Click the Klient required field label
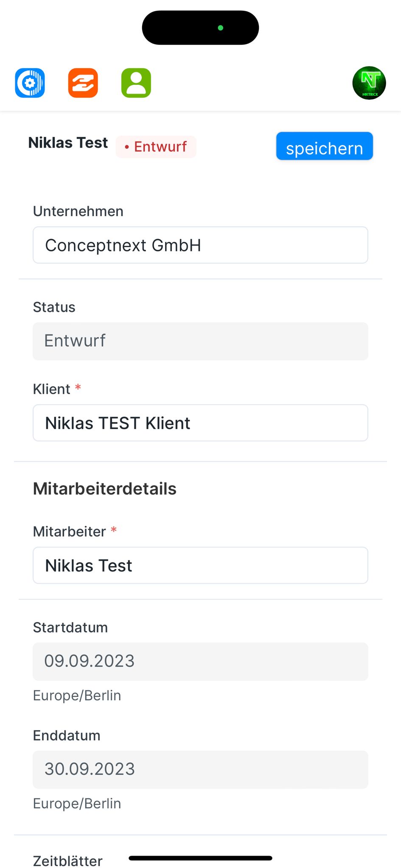The height and width of the screenshot is (868, 401). click(x=52, y=389)
